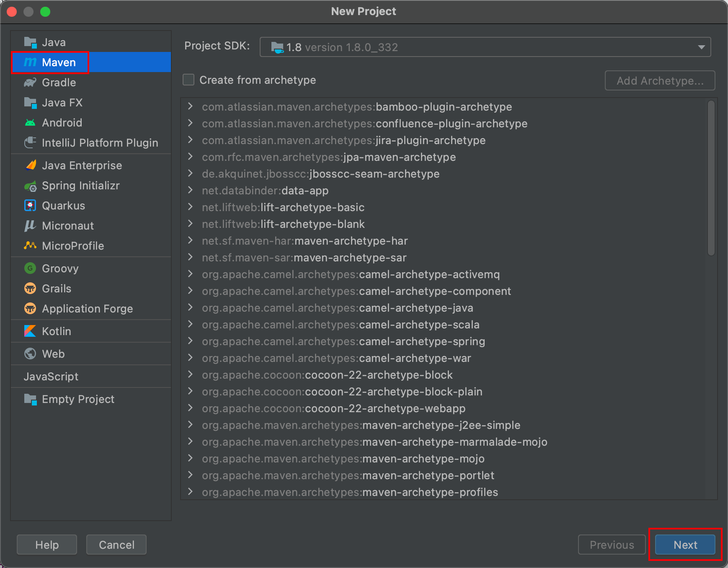Viewport: 728px width, 568px height.
Task: Click the IntelliJ Platform Plugin plug icon
Action: 30,143
